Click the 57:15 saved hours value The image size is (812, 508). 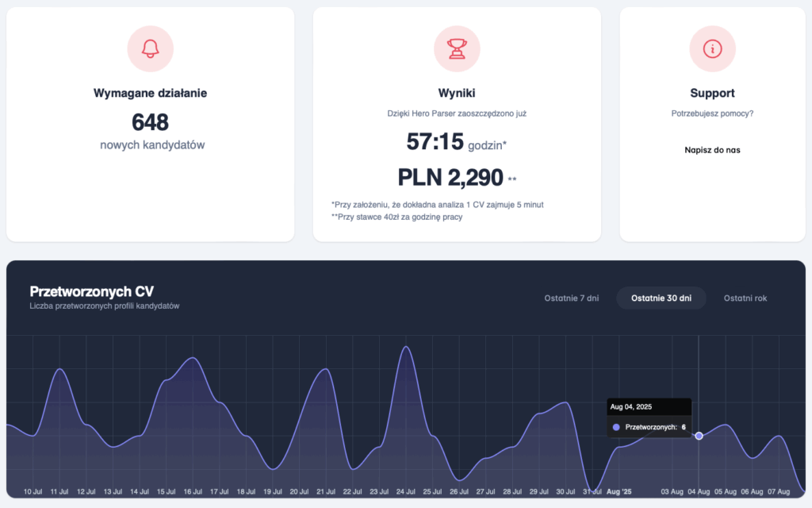click(435, 141)
